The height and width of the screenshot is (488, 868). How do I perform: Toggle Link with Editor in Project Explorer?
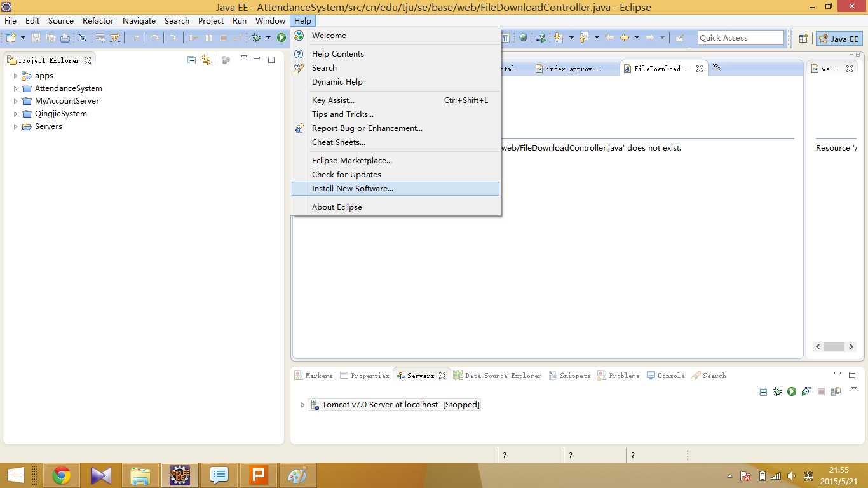point(206,60)
